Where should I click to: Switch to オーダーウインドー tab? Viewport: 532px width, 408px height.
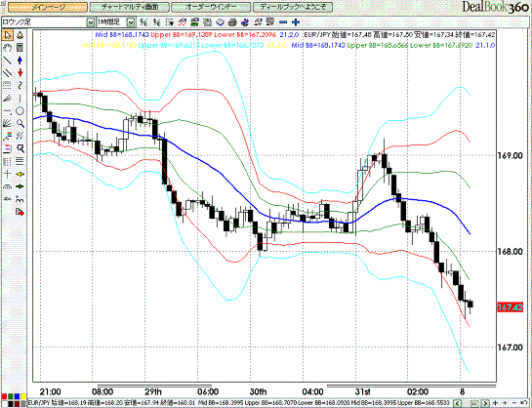(211, 7)
